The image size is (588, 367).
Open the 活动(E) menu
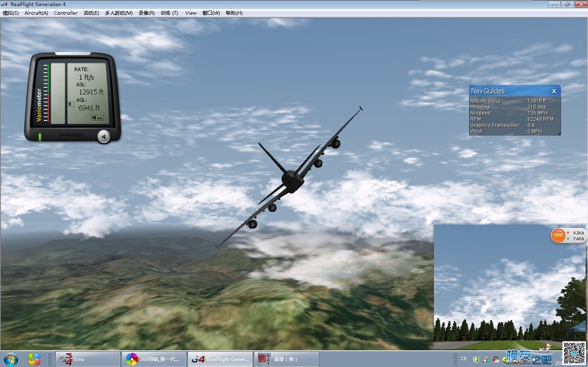[x=91, y=13]
